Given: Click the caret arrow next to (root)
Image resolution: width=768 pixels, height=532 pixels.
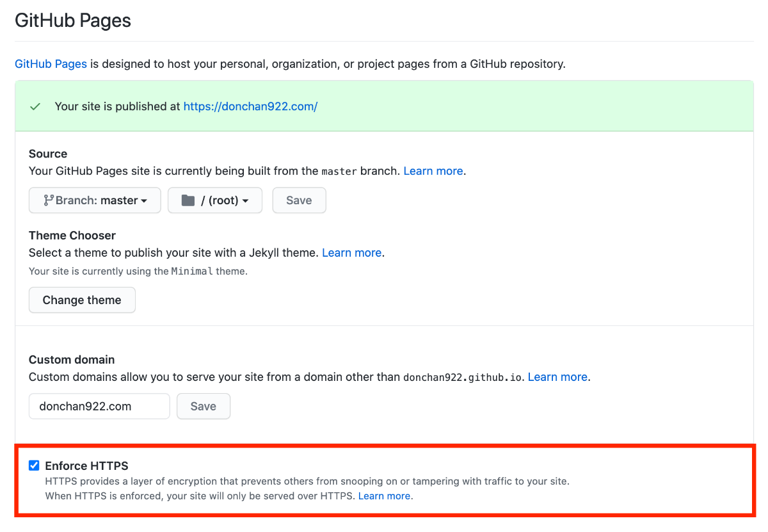Looking at the screenshot, I should point(245,201).
